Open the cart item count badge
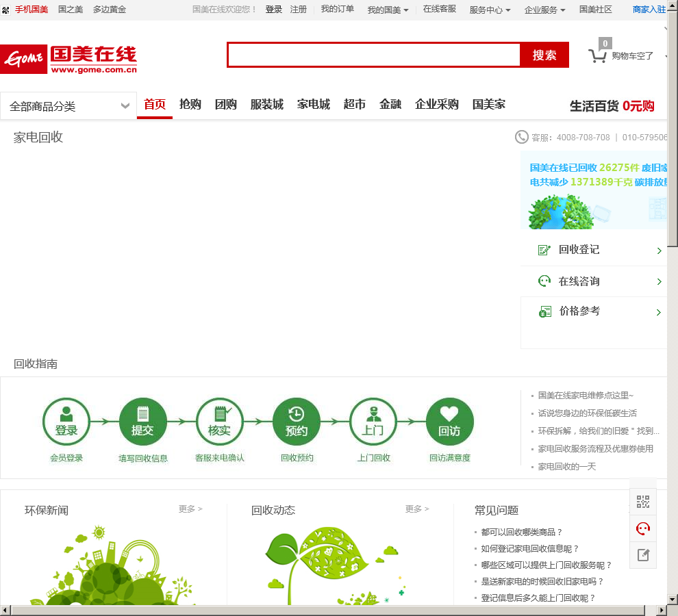Image resolution: width=678 pixels, height=616 pixels. tap(605, 43)
